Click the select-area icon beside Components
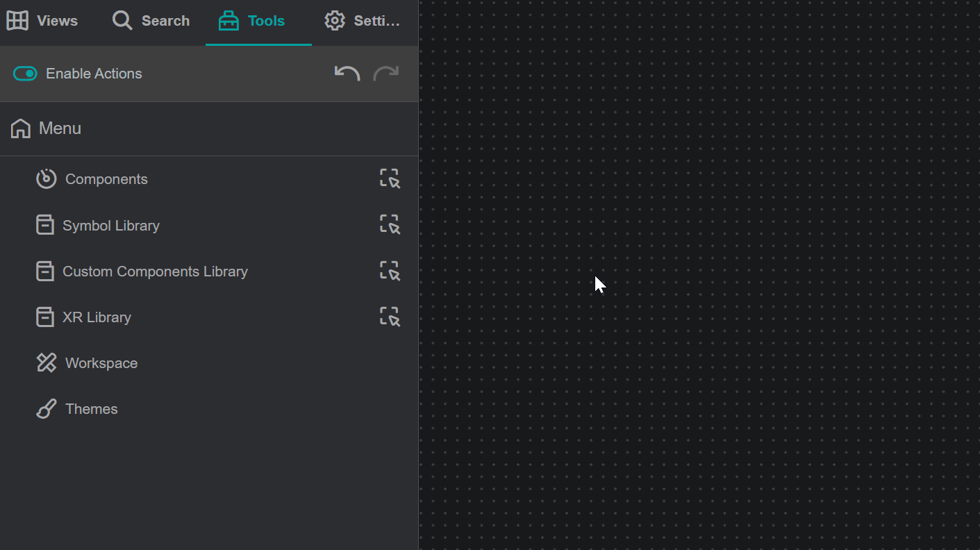This screenshot has width=980, height=550. pos(390,178)
